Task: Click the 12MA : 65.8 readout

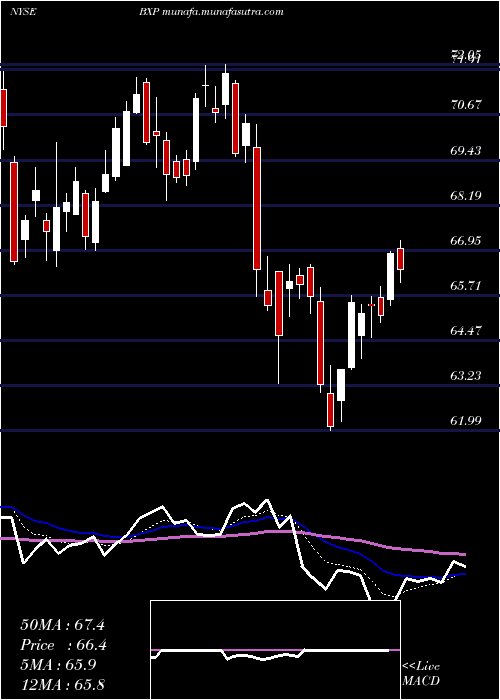Action: [x=62, y=684]
